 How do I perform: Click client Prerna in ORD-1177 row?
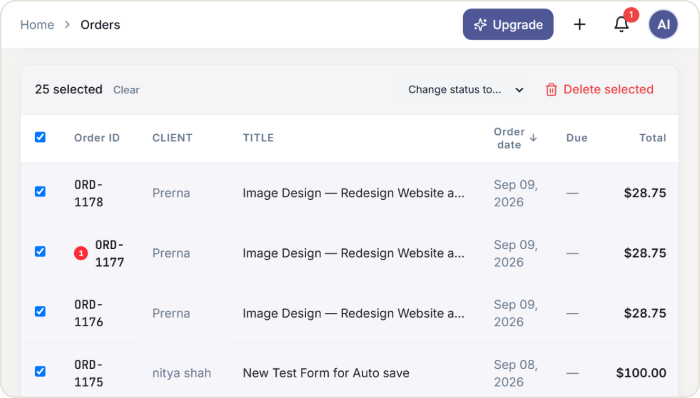[x=171, y=253]
